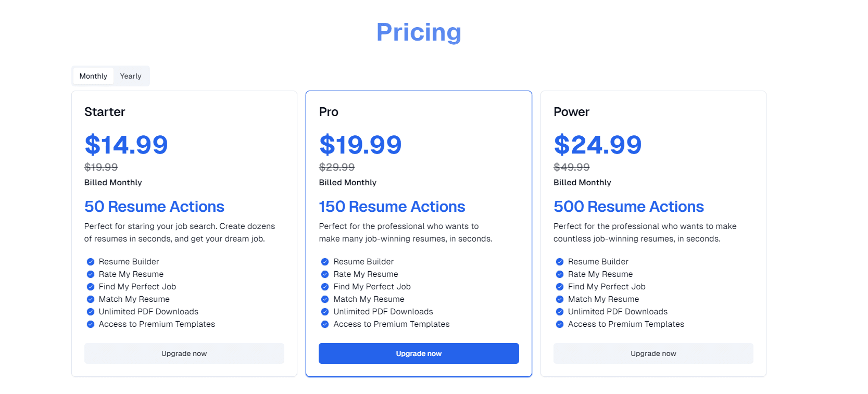
Task: Click checkmark icon next to Pro's Rate My Resume
Action: [325, 274]
